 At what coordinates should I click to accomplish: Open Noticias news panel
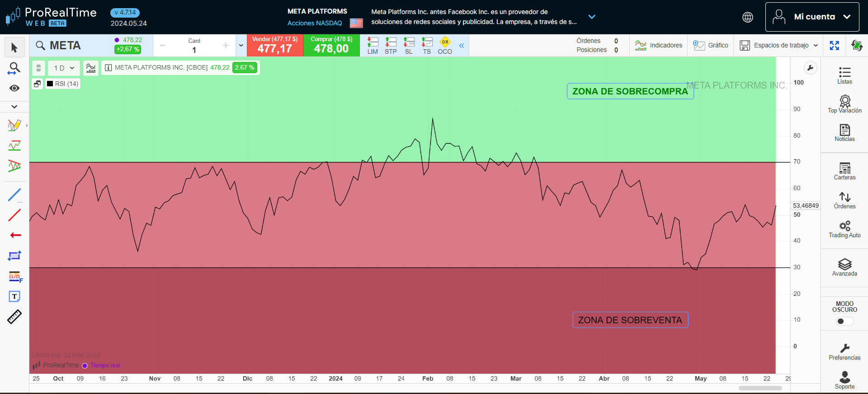[x=844, y=132]
